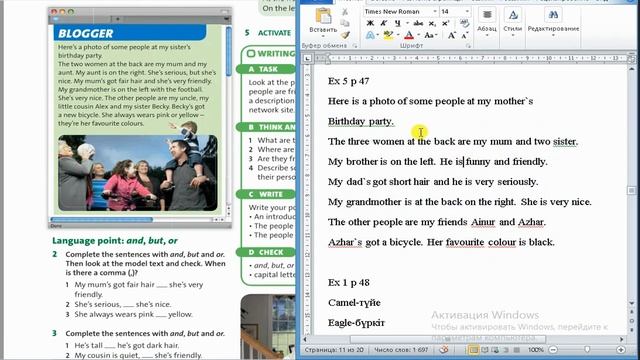Click the spelling check icon in status bar
Image resolution: width=640 pixels, height=360 pixels.
444,349
